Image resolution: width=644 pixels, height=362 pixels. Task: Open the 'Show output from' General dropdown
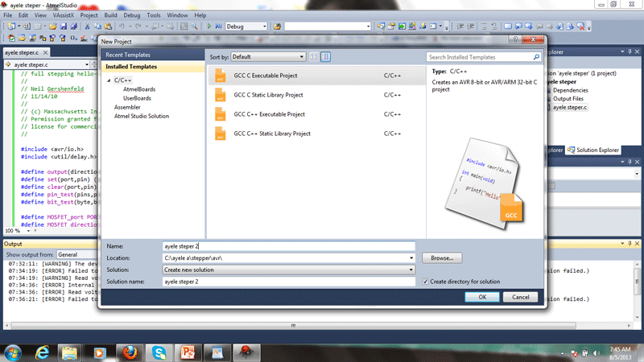77,254
